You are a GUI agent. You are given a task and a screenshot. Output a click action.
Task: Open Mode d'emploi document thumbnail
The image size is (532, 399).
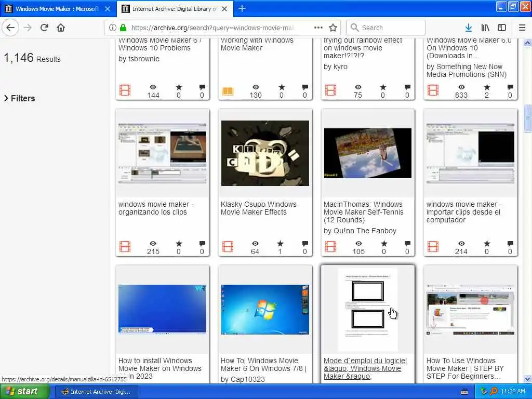pos(367,310)
